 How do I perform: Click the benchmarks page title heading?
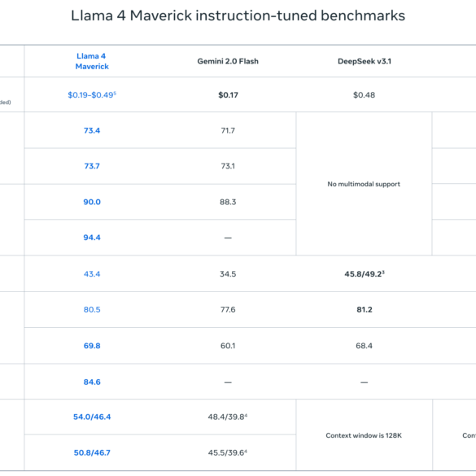238,15
